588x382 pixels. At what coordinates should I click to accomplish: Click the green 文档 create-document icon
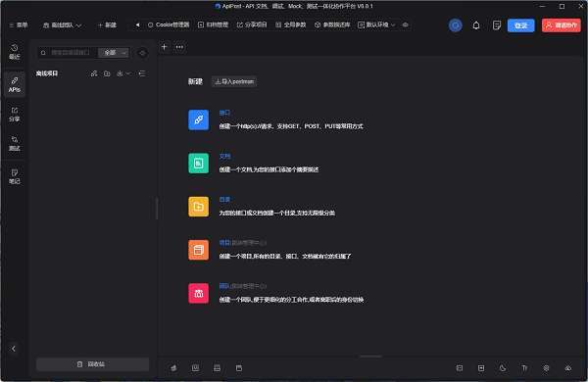[198, 163]
